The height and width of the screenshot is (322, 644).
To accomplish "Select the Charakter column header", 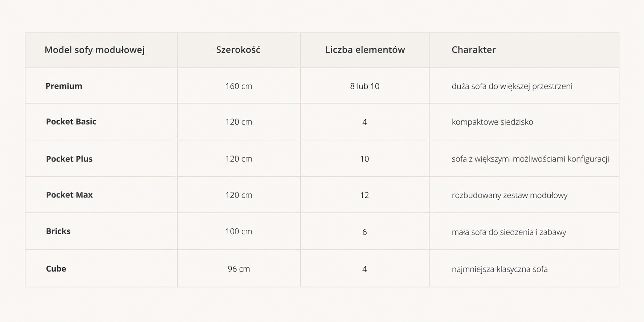I will click(473, 50).
